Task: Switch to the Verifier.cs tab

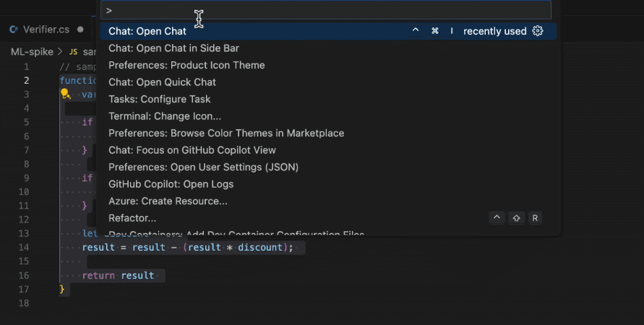Action: point(46,30)
